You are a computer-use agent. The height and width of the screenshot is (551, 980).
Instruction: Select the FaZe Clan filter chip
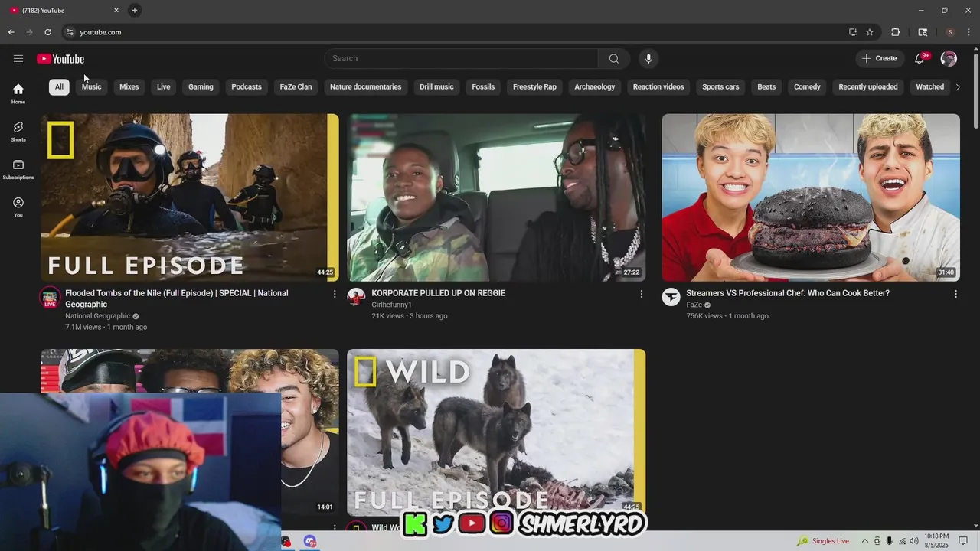296,86
